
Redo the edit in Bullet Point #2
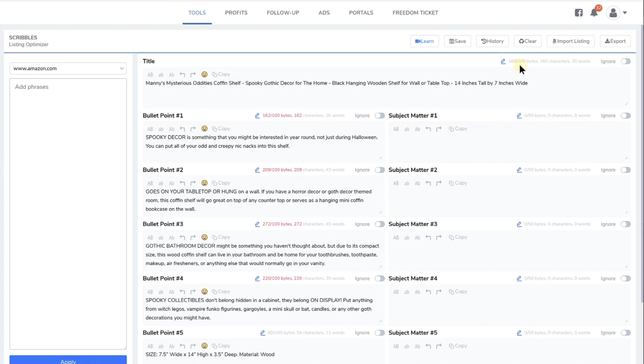pos(193,183)
